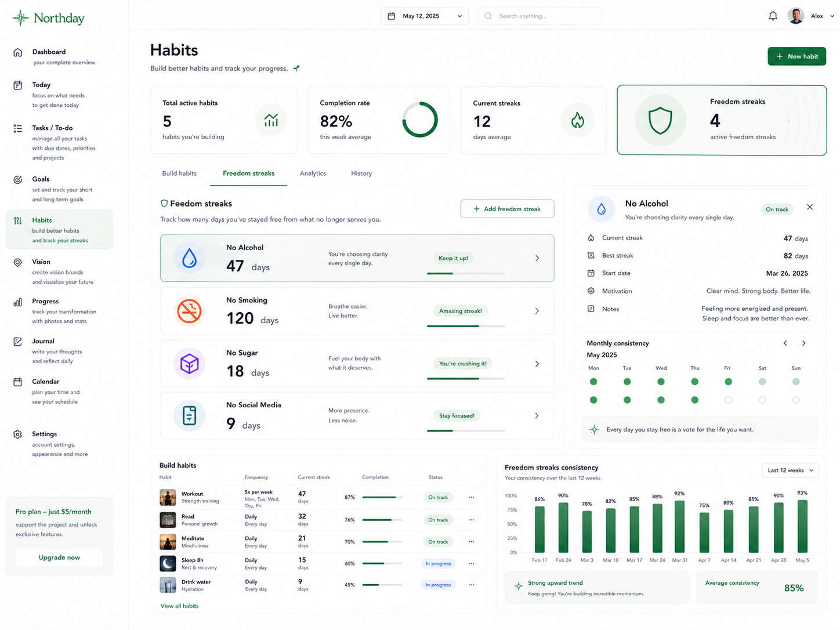The image size is (840, 630).
Task: Click the New habit button
Action: pos(796,56)
